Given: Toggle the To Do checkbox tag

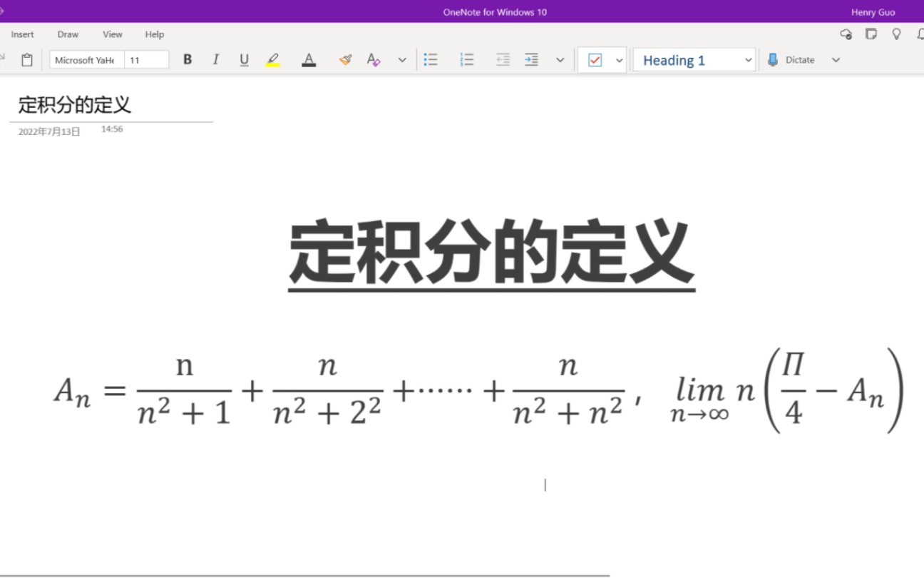Looking at the screenshot, I should (595, 60).
